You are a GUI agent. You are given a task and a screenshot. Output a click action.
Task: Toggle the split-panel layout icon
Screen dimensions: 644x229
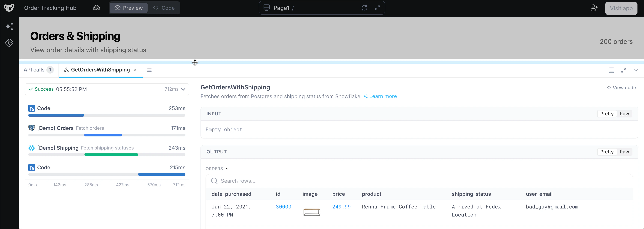coord(612,70)
